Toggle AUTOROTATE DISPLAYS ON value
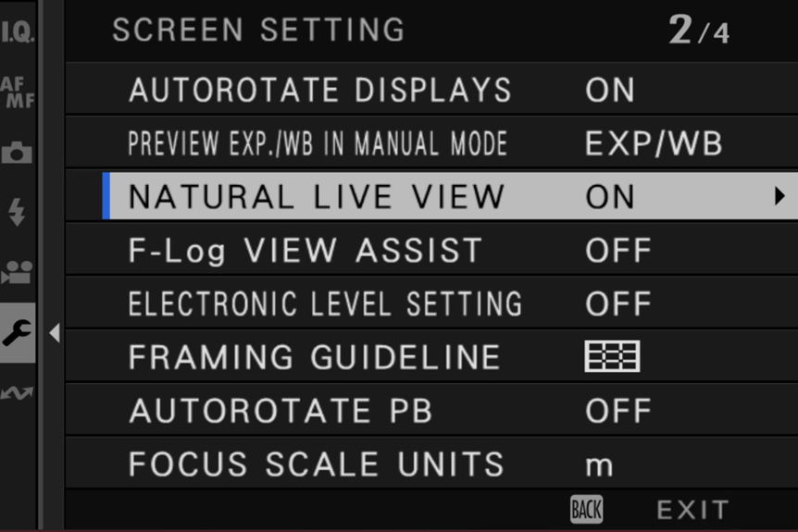Image resolution: width=798 pixels, height=532 pixels. tap(610, 90)
